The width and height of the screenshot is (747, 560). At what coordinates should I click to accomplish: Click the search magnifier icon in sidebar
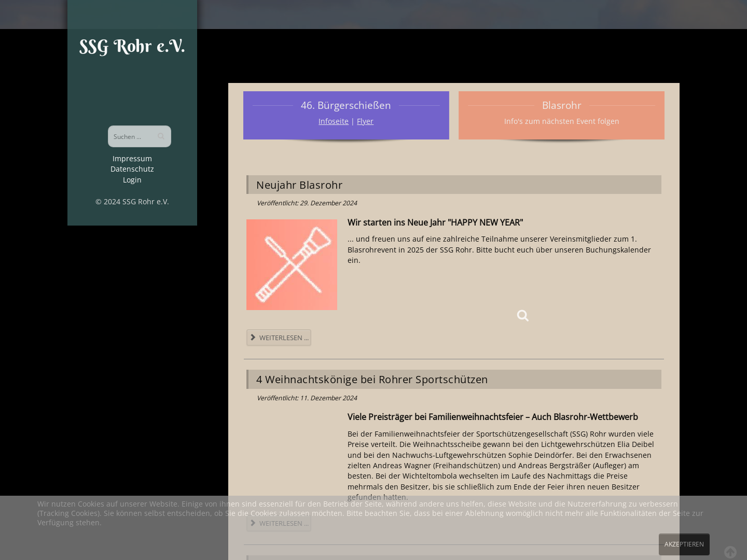161,136
